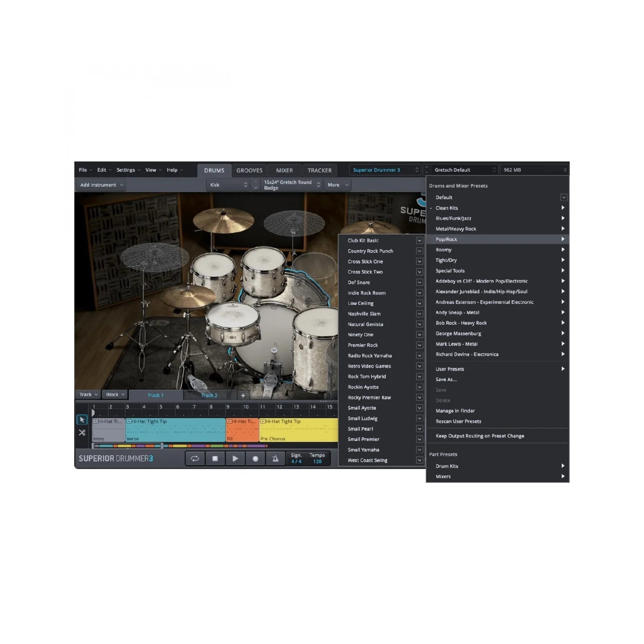Open the 982 MB memory dropdown
Image resolution: width=644 pixels, height=644 pixels.
(x=534, y=170)
